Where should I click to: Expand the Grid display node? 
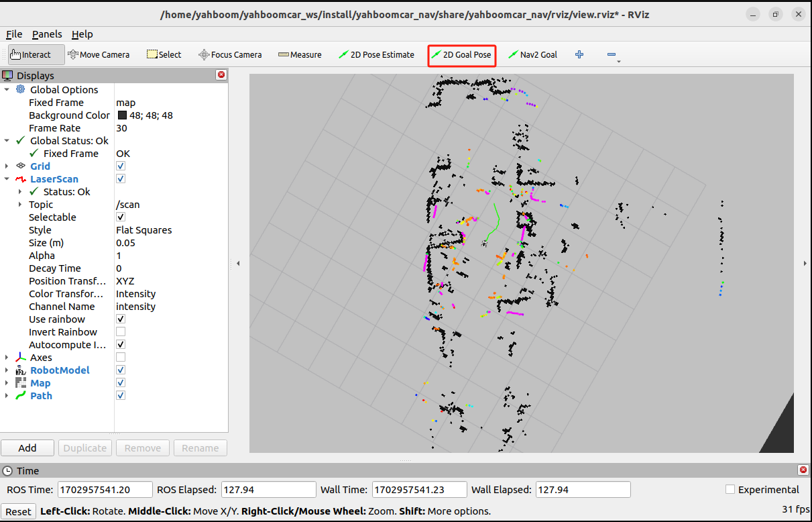7,166
